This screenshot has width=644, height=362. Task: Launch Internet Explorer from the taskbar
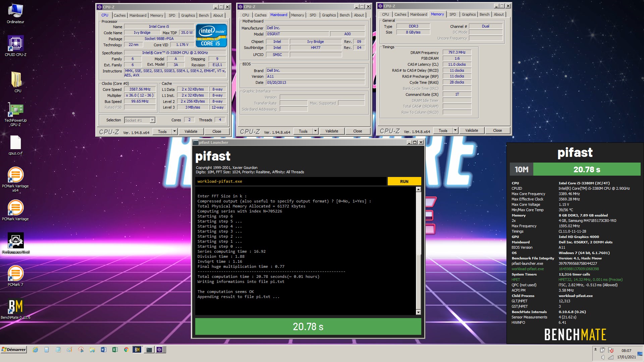[x=35, y=350]
